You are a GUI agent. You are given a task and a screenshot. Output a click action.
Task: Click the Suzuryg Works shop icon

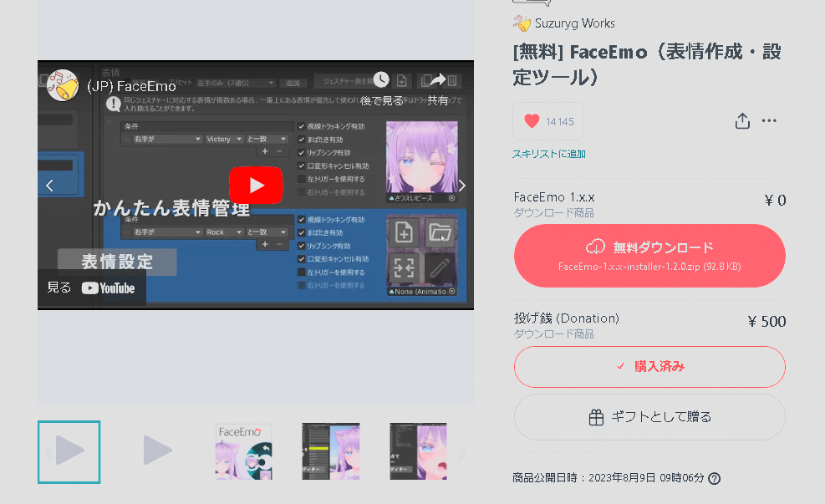pyautogui.click(x=522, y=23)
